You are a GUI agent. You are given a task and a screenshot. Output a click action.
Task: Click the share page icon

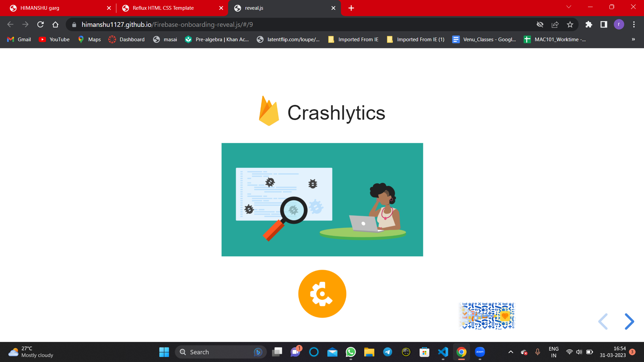555,24
